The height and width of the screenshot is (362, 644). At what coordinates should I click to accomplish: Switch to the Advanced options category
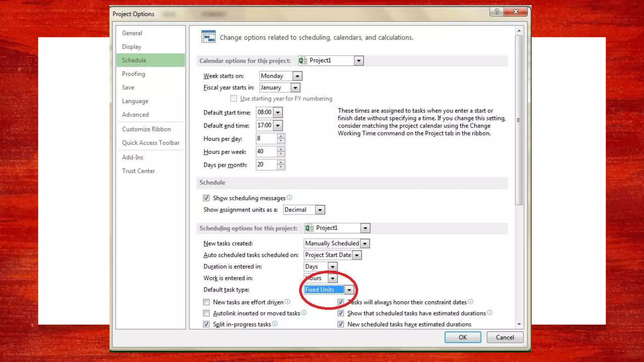point(135,115)
